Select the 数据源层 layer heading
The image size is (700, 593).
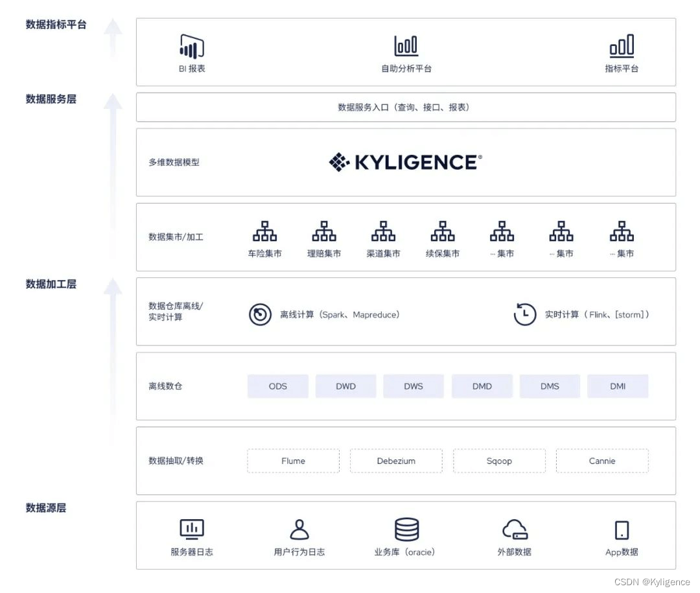click(45, 507)
